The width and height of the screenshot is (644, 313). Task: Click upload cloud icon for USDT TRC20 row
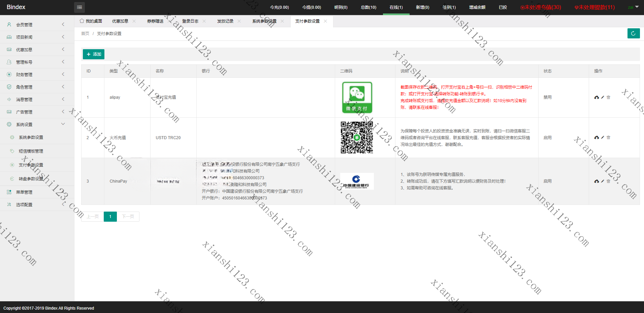pos(597,137)
